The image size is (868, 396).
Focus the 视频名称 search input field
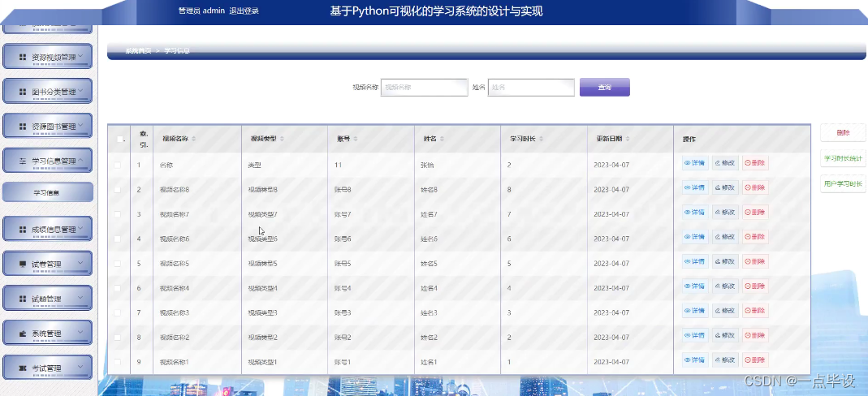tap(425, 88)
